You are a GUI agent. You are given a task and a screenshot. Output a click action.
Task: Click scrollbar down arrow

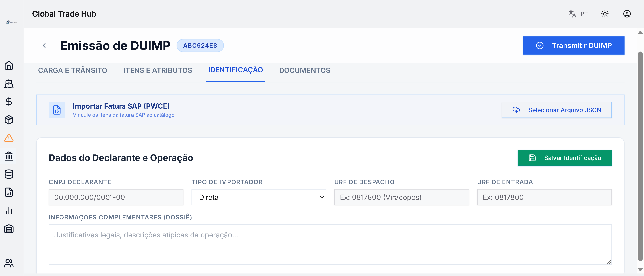(x=640, y=269)
